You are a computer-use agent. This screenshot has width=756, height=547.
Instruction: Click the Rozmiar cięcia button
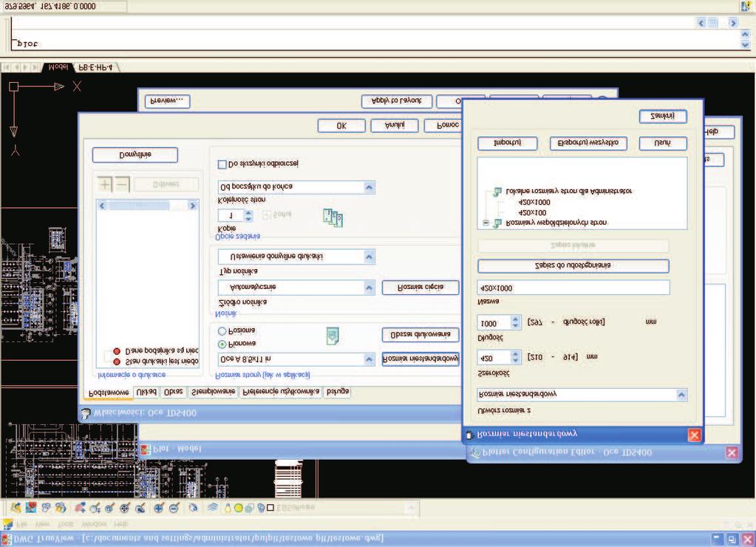pyautogui.click(x=420, y=288)
